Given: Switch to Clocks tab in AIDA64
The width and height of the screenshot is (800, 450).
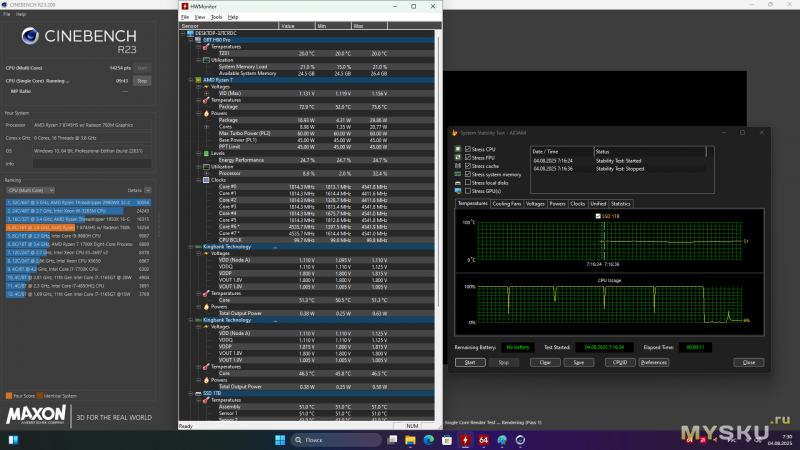Looking at the screenshot, I should [x=578, y=204].
